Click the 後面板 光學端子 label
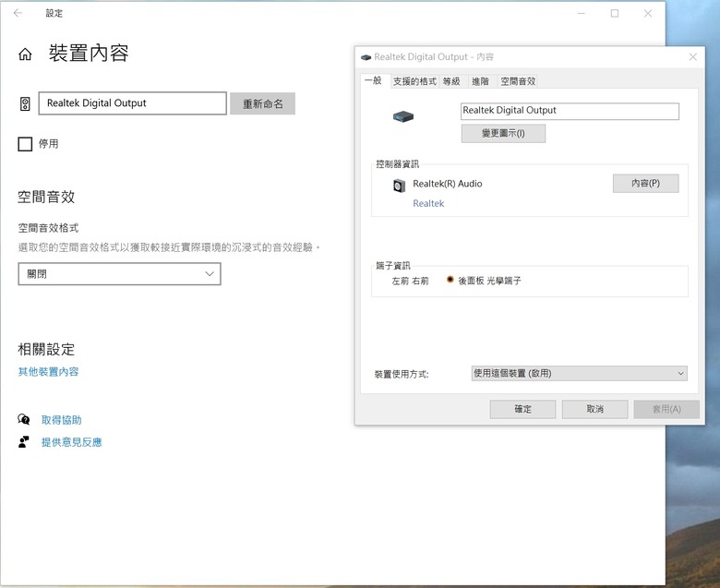Image resolution: width=720 pixels, height=588 pixels. click(x=489, y=281)
